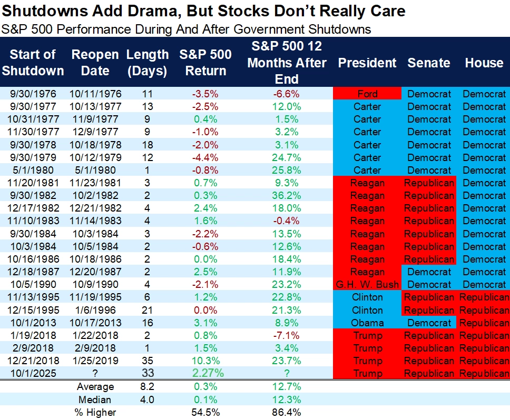The image size is (510, 420).
Task: Click the "S&P 500 Return" column header
Action: 203,63
